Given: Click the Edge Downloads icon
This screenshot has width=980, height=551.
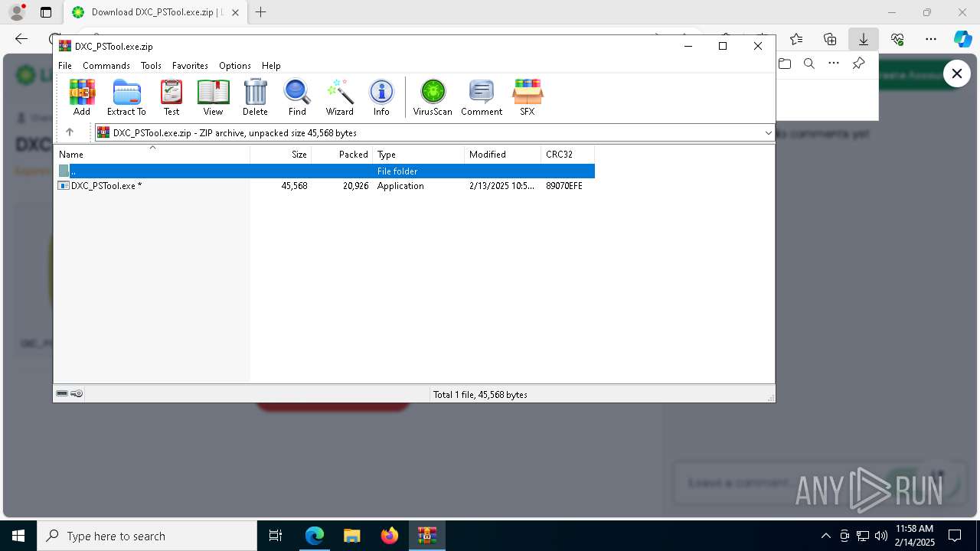Looking at the screenshot, I should coord(864,39).
